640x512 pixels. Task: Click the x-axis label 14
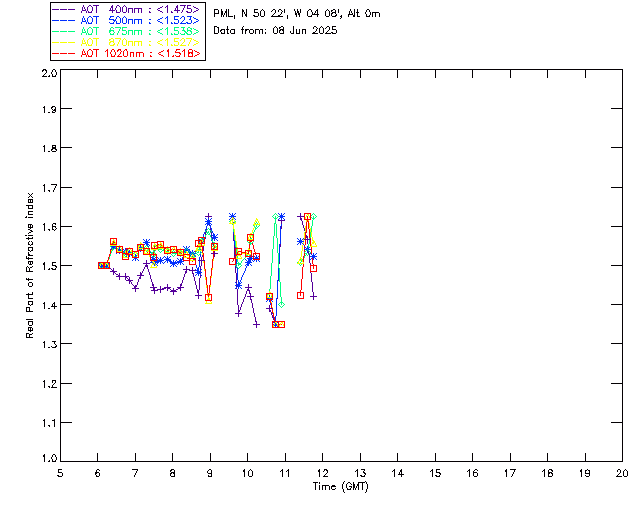pyautogui.click(x=398, y=473)
